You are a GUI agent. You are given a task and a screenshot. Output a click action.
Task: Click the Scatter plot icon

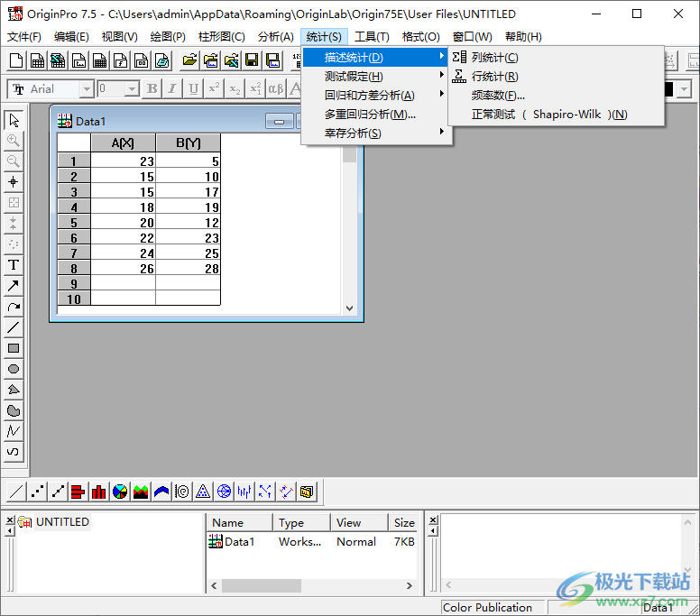coord(37,492)
